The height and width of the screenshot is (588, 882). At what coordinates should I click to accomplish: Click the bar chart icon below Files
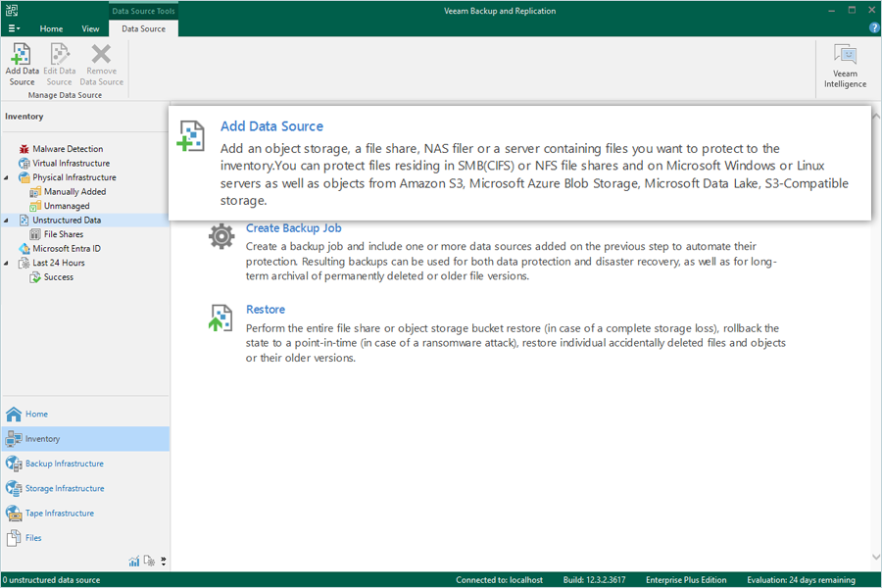(x=134, y=561)
